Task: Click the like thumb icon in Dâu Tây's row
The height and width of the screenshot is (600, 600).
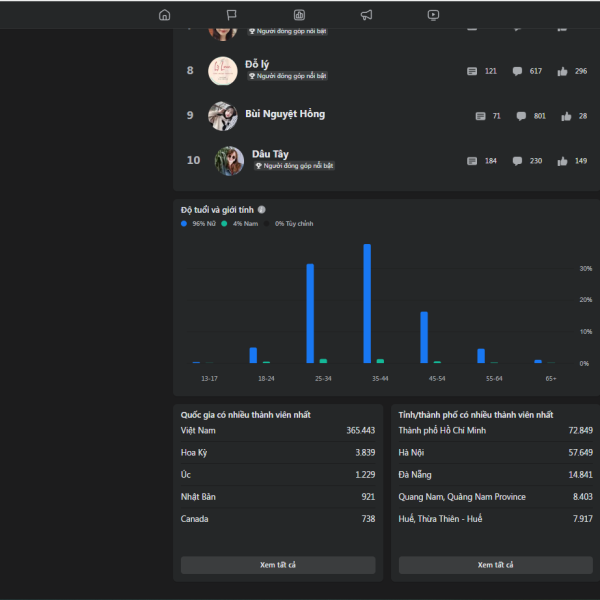Action: [563, 161]
